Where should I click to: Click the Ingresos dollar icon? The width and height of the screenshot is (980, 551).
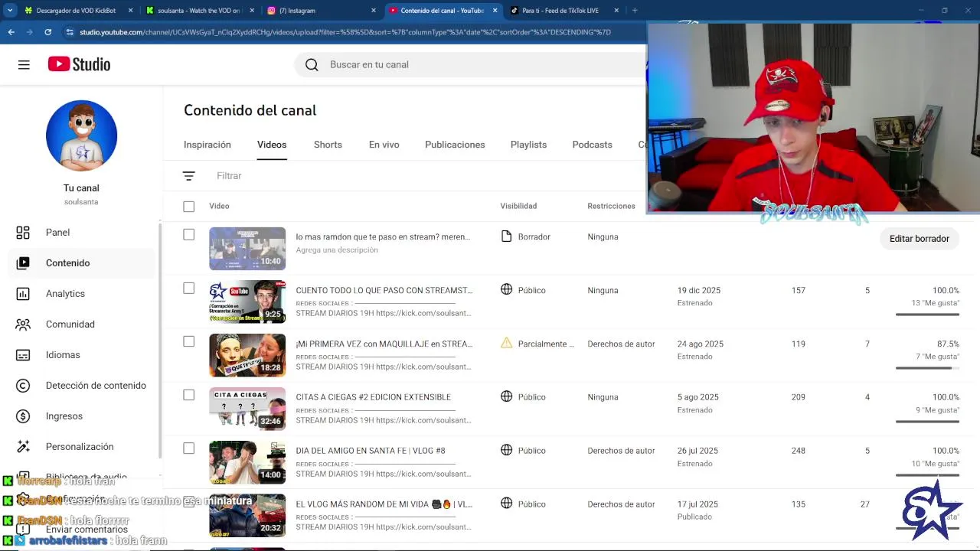23,416
